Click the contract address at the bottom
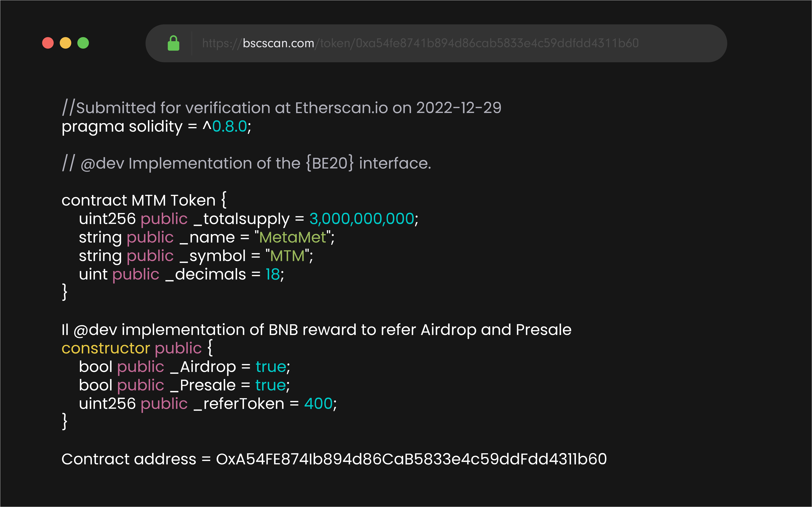Screen dimensions: 812x507 point(411,459)
